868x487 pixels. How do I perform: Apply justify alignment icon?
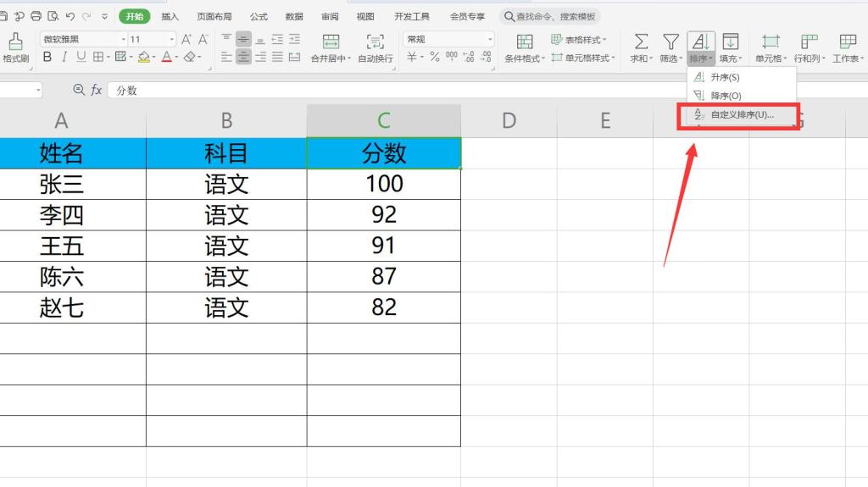[x=277, y=57]
